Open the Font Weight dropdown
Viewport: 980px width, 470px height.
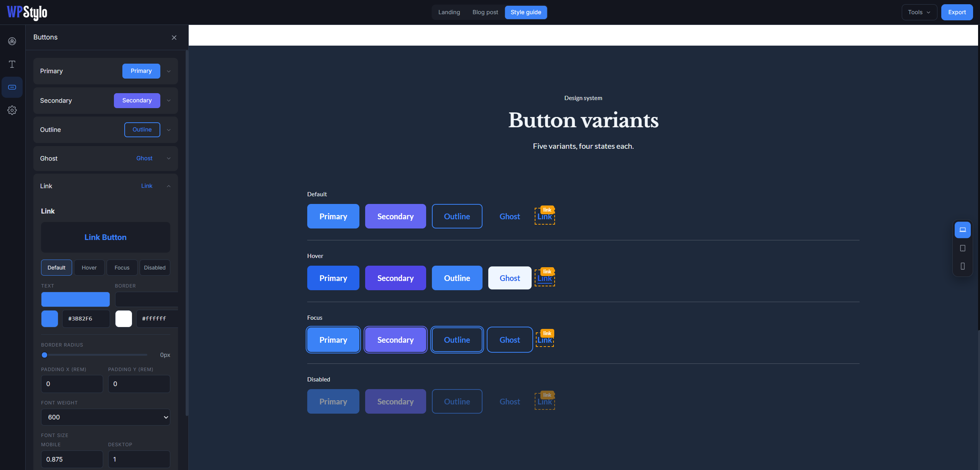point(105,417)
